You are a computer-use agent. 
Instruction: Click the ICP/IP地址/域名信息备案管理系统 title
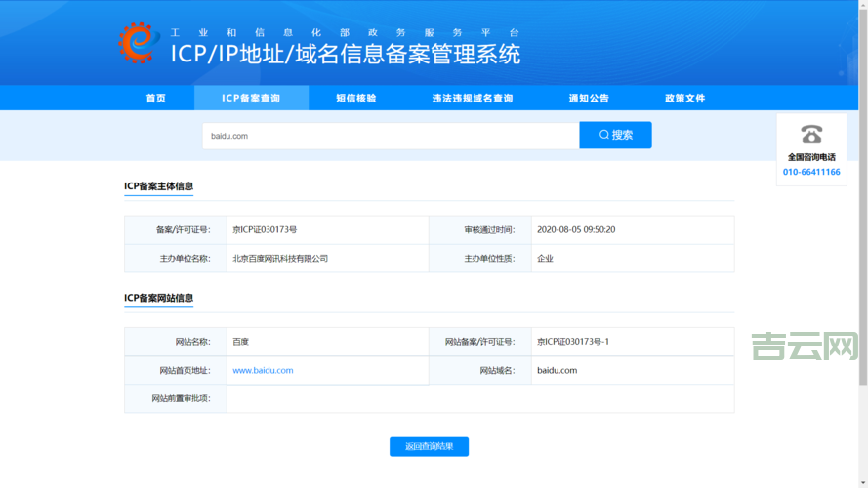346,55
